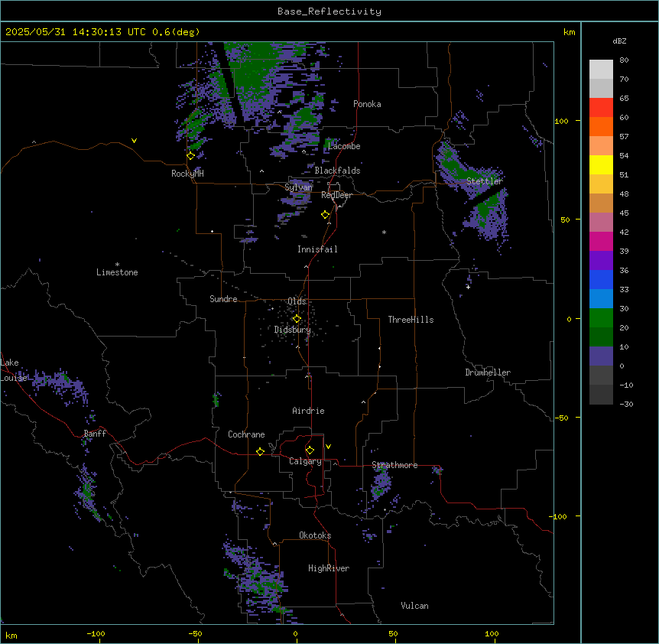Click the white asterisk above Limestone
The height and width of the screenshot is (644, 659).
pyautogui.click(x=117, y=265)
